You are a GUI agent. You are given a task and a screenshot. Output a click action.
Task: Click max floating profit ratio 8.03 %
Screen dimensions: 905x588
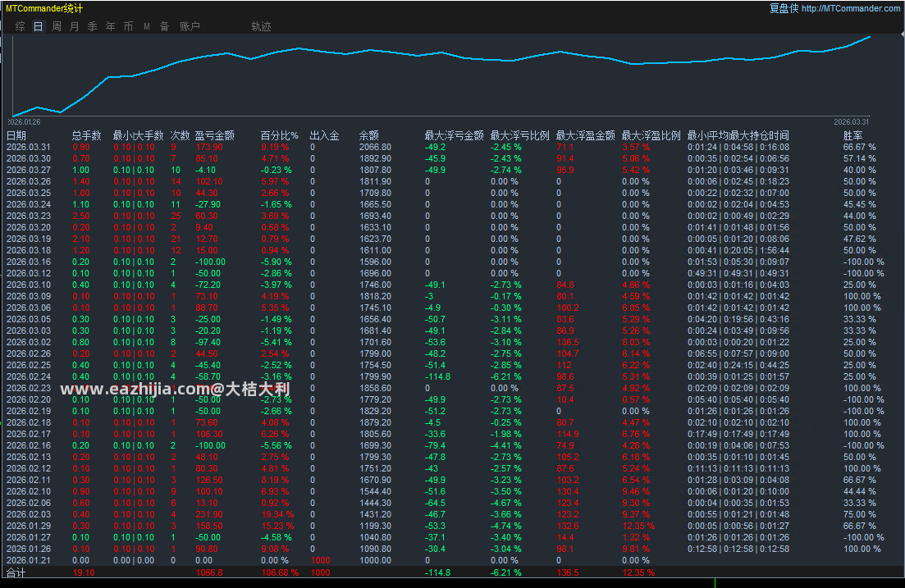(636, 342)
